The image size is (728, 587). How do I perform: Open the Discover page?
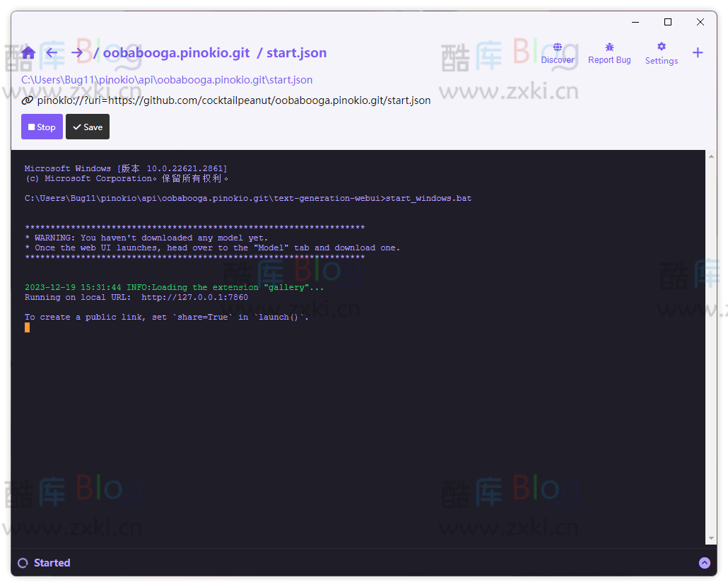click(x=558, y=52)
